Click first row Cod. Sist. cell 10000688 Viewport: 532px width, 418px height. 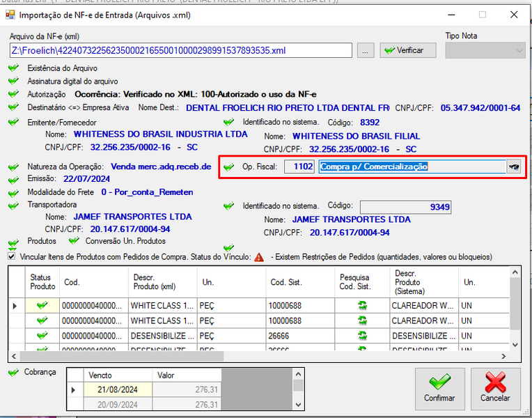pyautogui.click(x=300, y=306)
